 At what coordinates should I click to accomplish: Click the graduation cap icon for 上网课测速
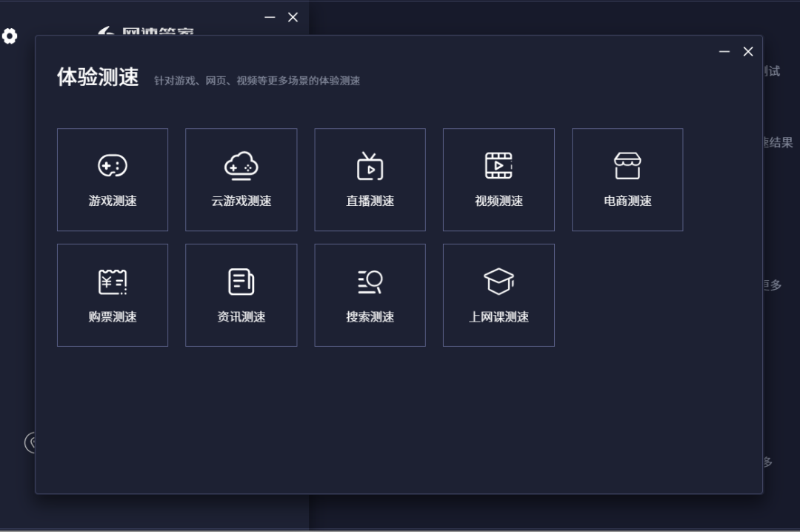pos(499,282)
